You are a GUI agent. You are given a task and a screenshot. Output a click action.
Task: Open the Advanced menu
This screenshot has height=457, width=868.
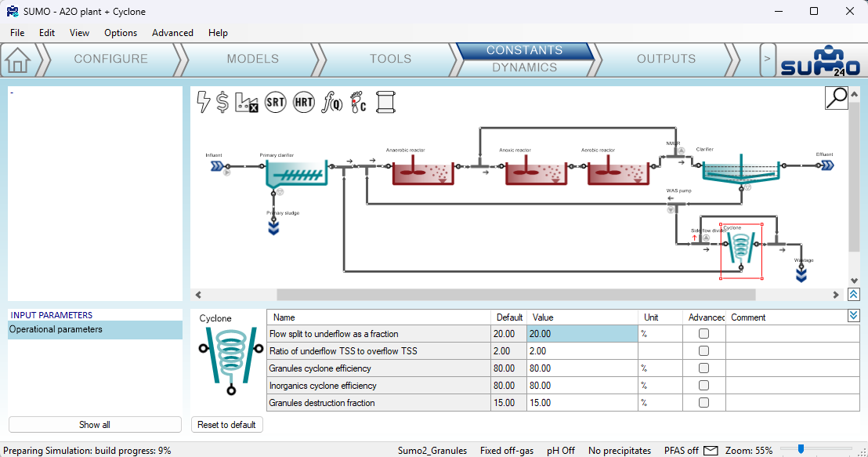pyautogui.click(x=172, y=33)
